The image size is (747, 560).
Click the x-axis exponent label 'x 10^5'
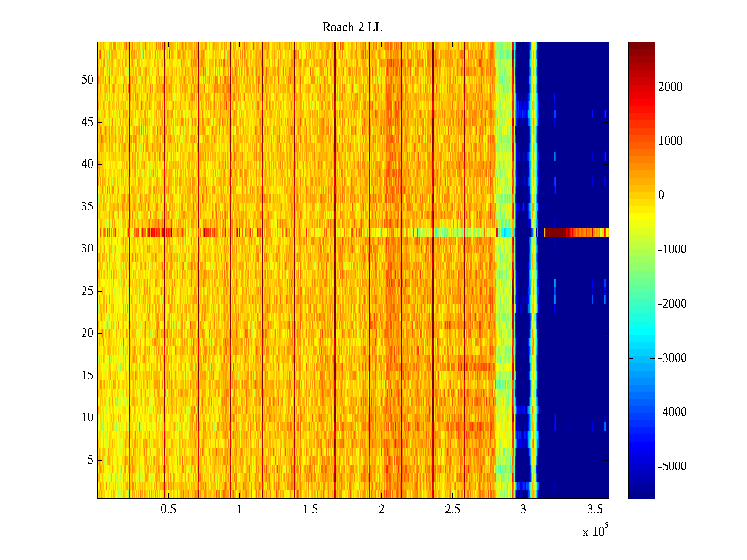coord(595,531)
